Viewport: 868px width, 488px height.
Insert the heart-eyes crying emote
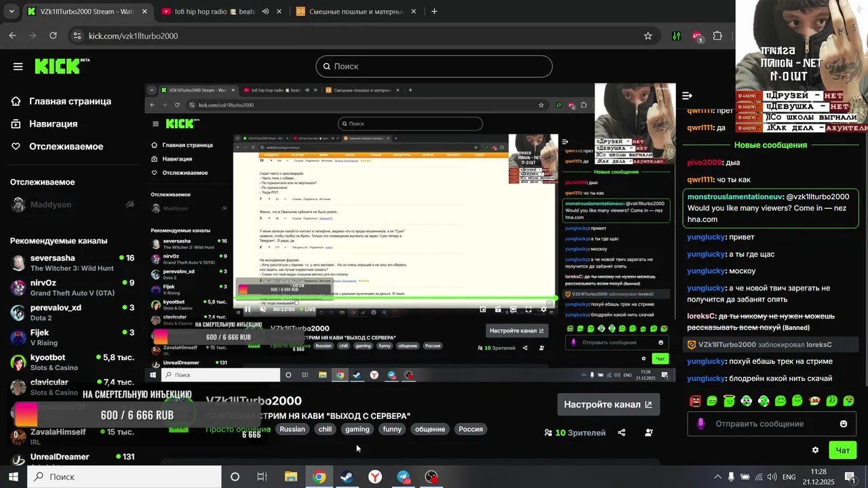pyautogui.click(x=848, y=401)
